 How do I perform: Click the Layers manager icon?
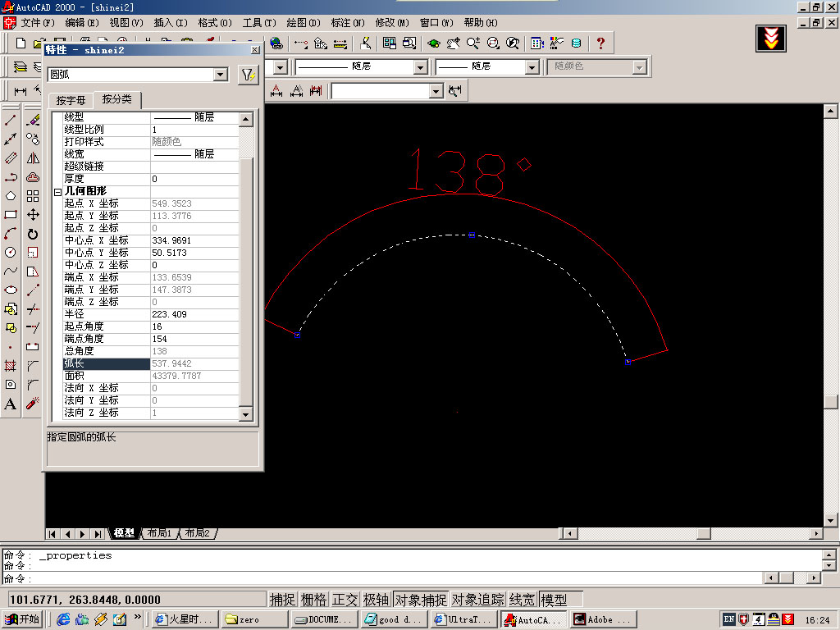20,66
